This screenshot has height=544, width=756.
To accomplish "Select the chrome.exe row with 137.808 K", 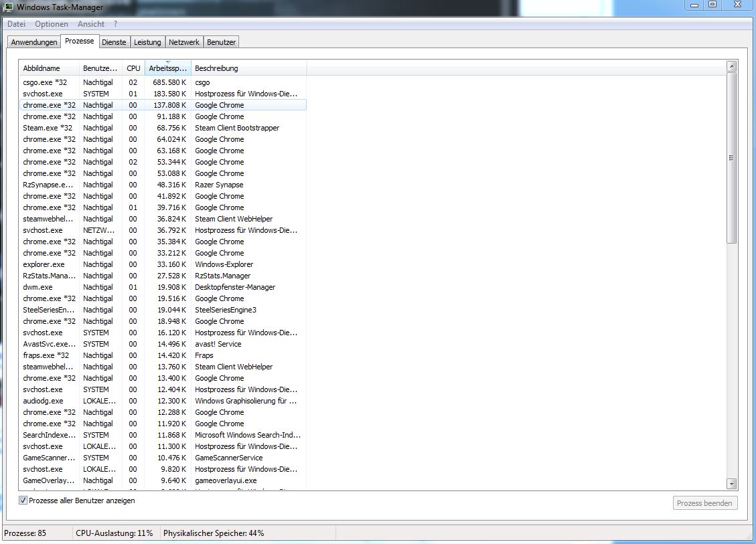I will [163, 105].
